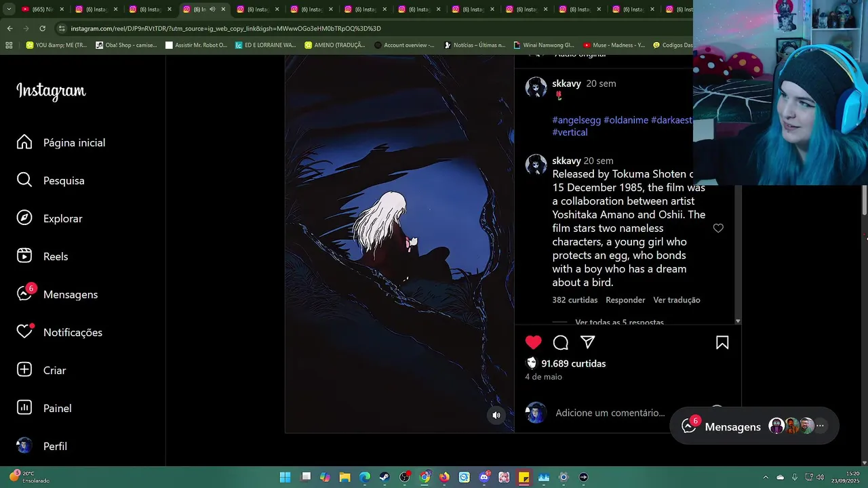Open the Windows Start menu
The image size is (868, 488).
point(285,477)
